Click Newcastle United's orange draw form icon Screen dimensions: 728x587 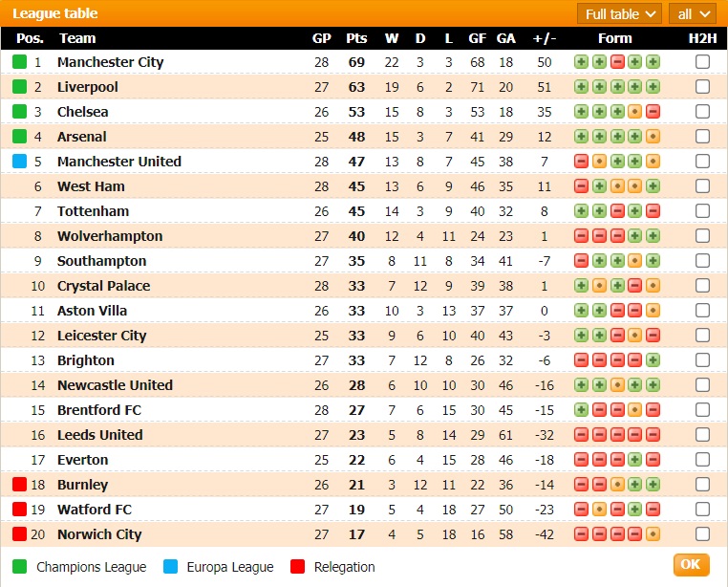pyautogui.click(x=617, y=385)
